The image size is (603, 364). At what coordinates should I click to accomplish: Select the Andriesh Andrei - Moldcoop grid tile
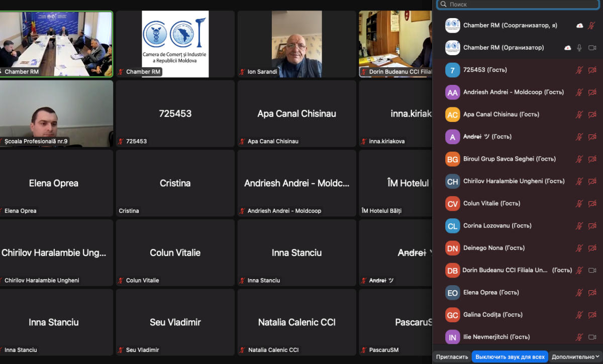coord(296,183)
